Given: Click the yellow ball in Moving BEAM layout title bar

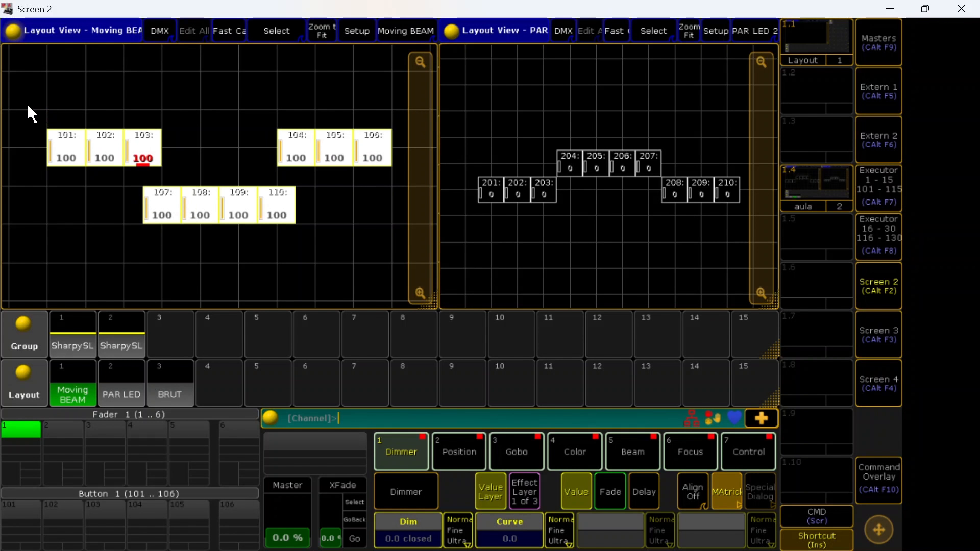Looking at the screenshot, I should [13, 31].
